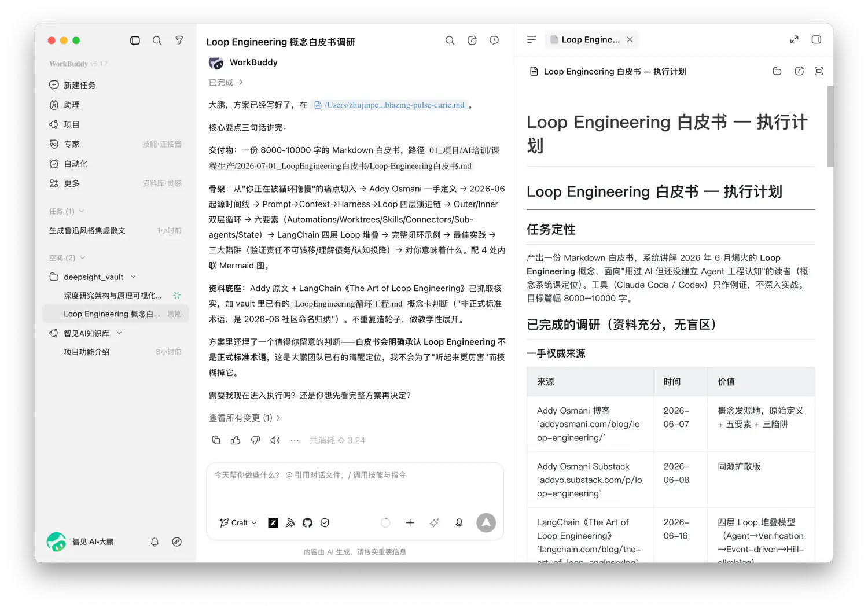Click 技能·连接器 hint beside 专家
Screen dimensions: 868x608
pyautogui.click(x=162, y=144)
